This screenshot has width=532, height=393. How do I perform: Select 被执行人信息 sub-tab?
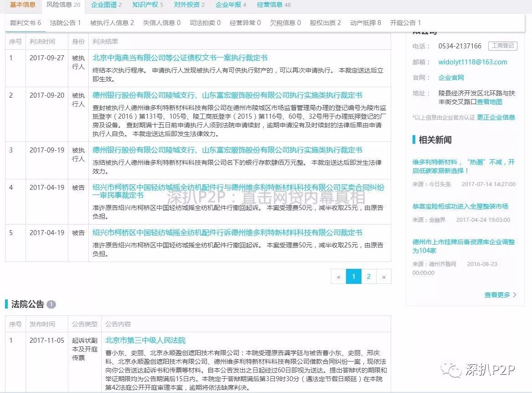pyautogui.click(x=112, y=23)
